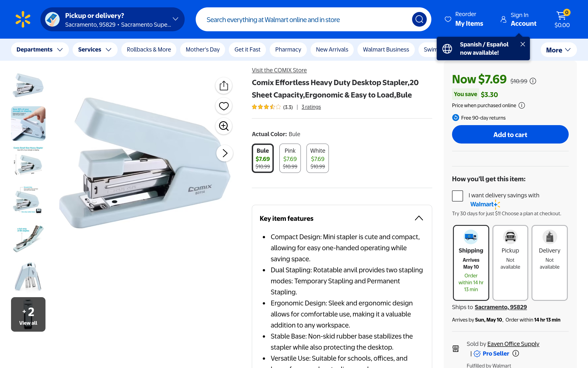Click the Walmart+ logo link
The height and width of the screenshot is (368, 588).
point(485,204)
